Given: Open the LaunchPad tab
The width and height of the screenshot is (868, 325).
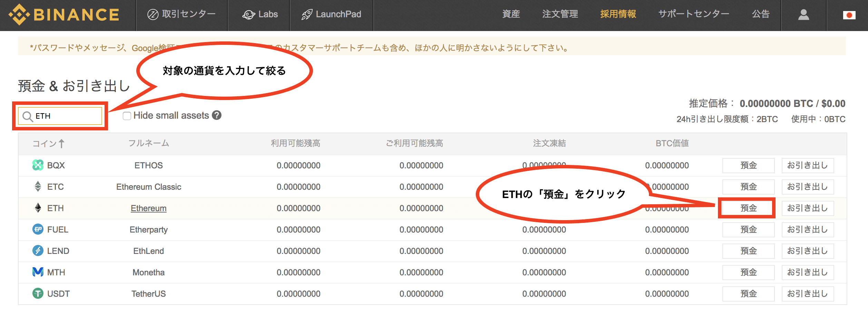Looking at the screenshot, I should (331, 14).
